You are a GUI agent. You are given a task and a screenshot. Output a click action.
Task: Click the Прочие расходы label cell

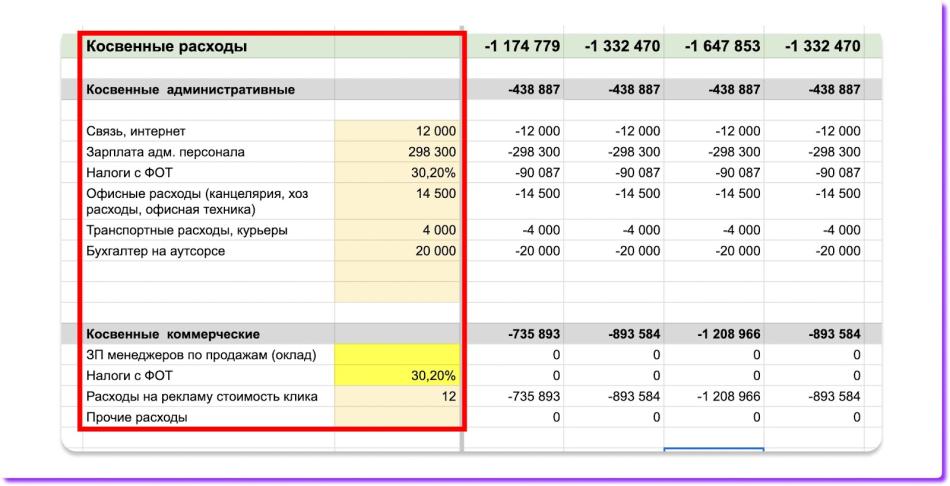tap(137, 417)
